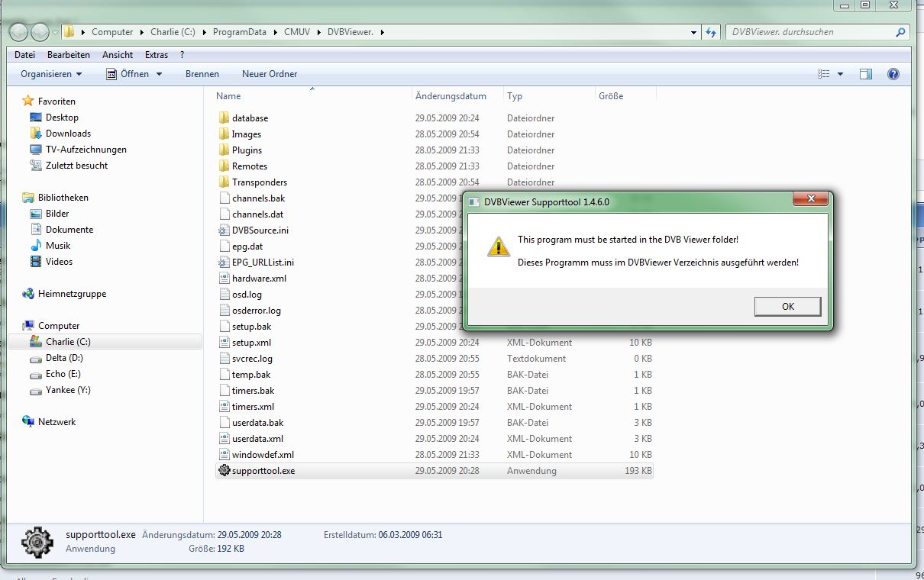Image resolution: width=924 pixels, height=580 pixels.
Task: Open the ? help menu
Action: tap(182, 55)
